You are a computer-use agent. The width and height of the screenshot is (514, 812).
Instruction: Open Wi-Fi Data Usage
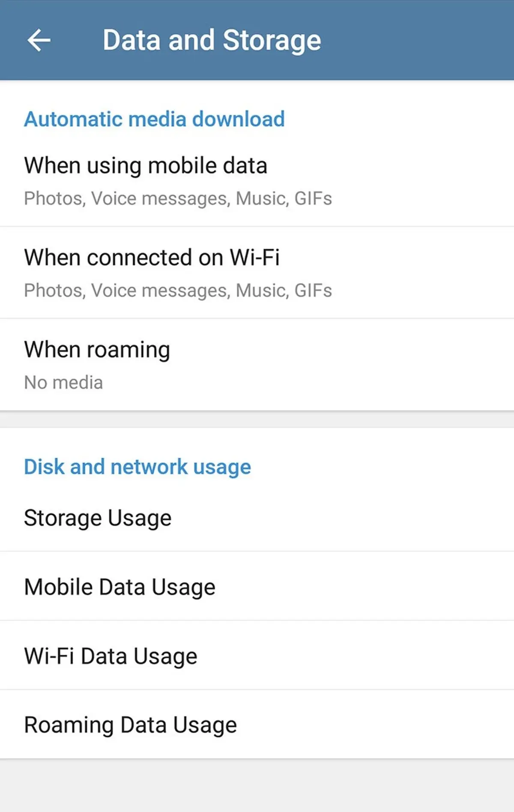111,656
